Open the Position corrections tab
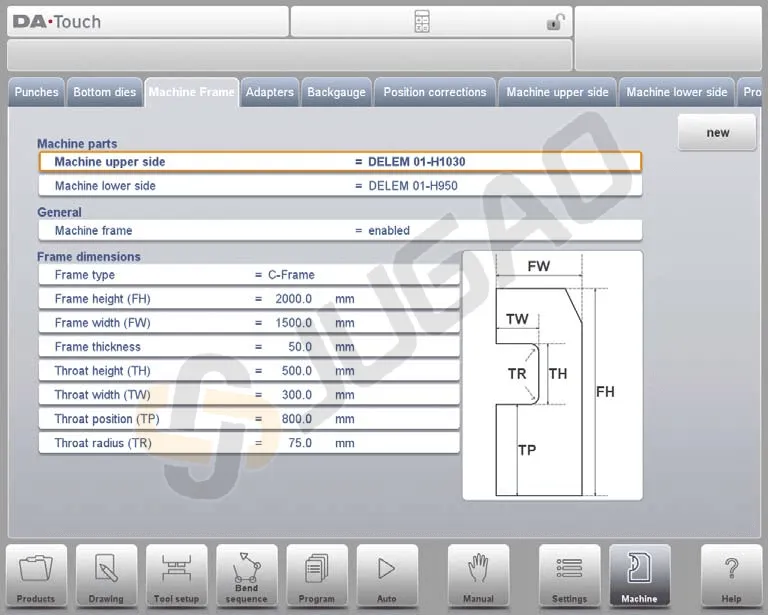The image size is (768, 615). click(434, 92)
